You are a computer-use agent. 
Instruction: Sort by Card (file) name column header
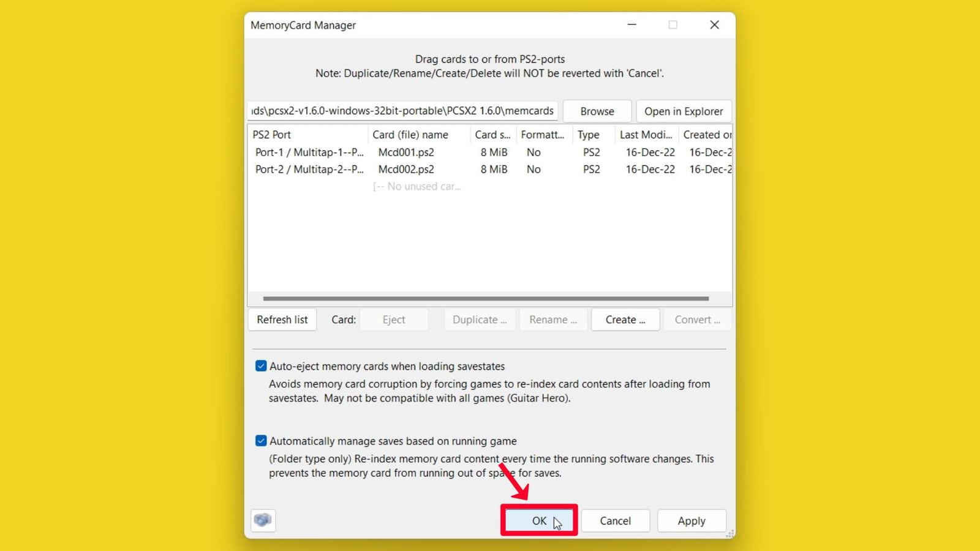pyautogui.click(x=418, y=135)
